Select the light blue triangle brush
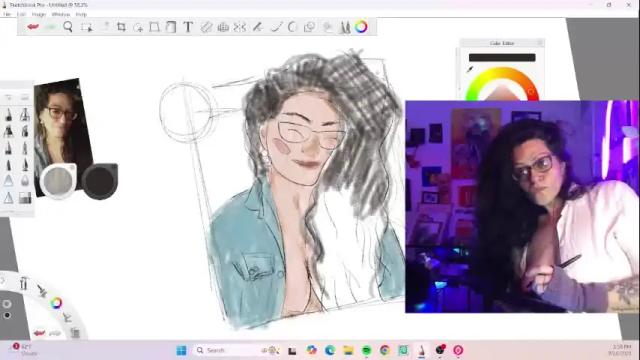The width and height of the screenshot is (640, 360). pyautogui.click(x=8, y=180)
